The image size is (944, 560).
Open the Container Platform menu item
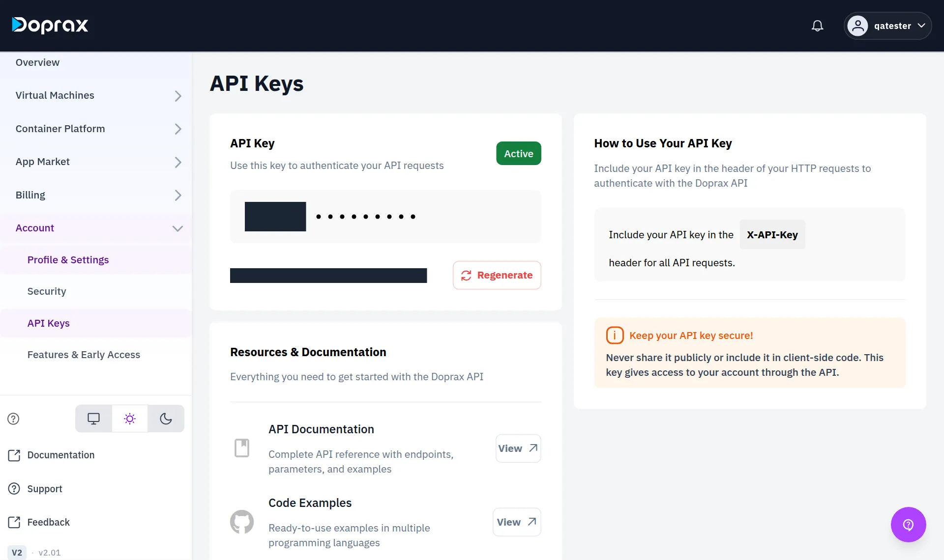click(x=60, y=129)
